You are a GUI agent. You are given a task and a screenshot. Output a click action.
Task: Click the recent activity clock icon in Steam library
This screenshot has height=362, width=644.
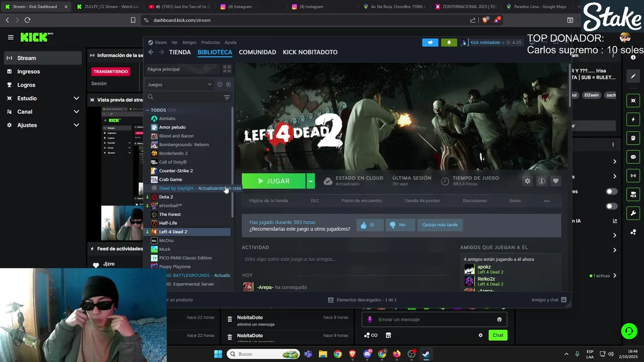tap(220, 84)
